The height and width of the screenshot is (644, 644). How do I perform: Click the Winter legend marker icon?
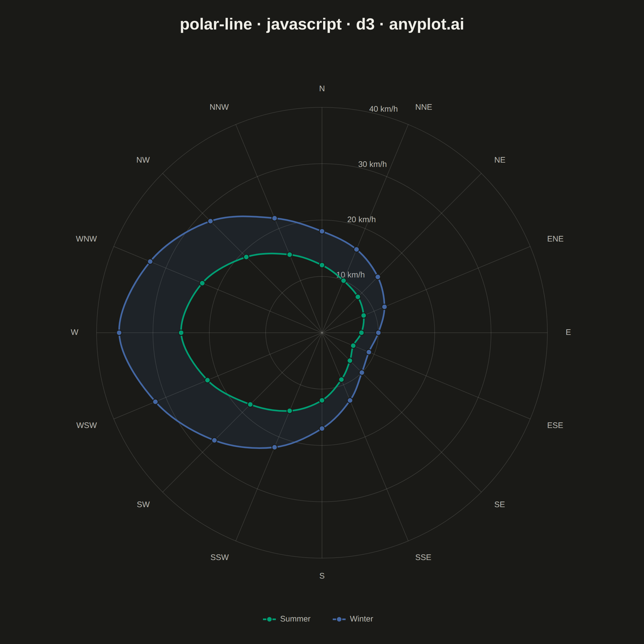339,619
